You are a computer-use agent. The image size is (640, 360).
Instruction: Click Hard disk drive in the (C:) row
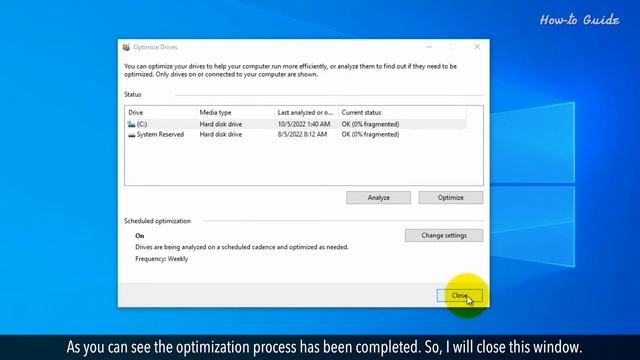click(220, 124)
